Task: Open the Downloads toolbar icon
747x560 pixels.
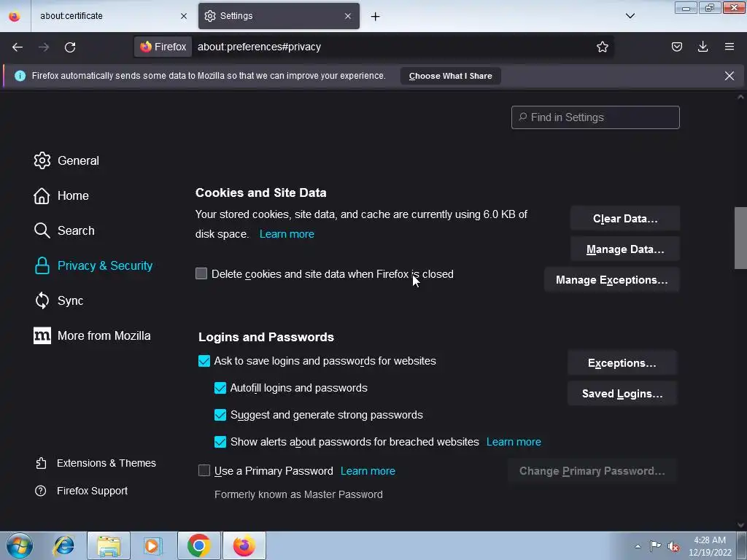Action: pos(703,47)
